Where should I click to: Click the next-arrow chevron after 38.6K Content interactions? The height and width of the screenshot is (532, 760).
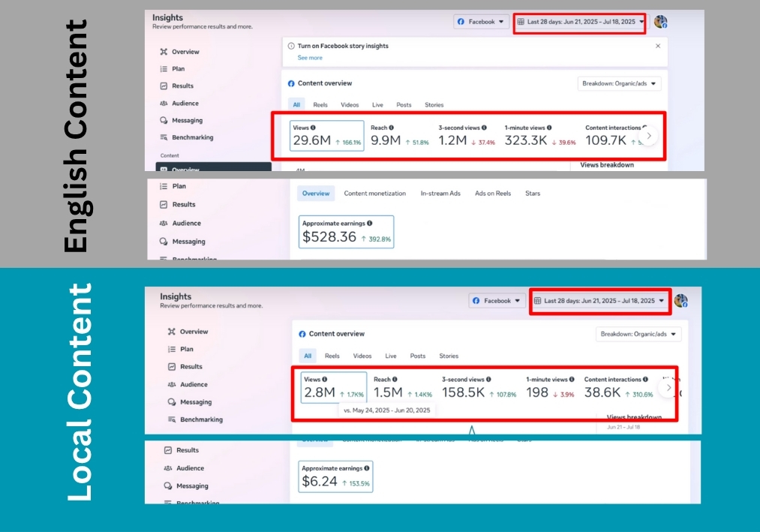click(669, 387)
